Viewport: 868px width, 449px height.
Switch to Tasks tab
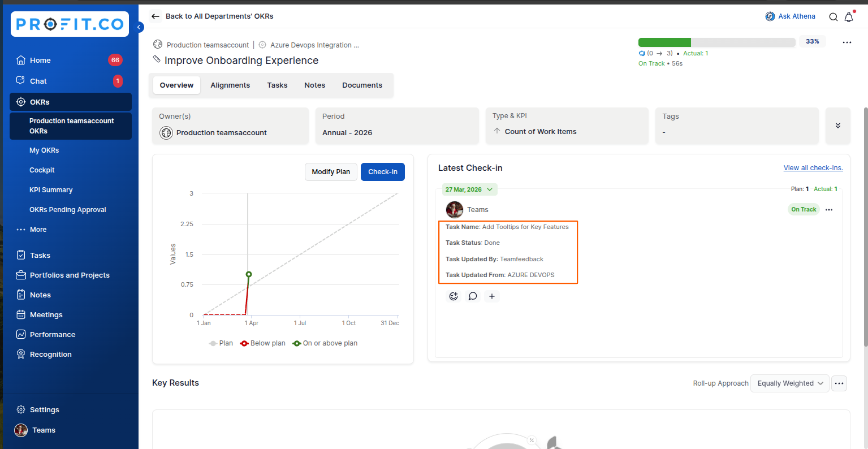(277, 85)
